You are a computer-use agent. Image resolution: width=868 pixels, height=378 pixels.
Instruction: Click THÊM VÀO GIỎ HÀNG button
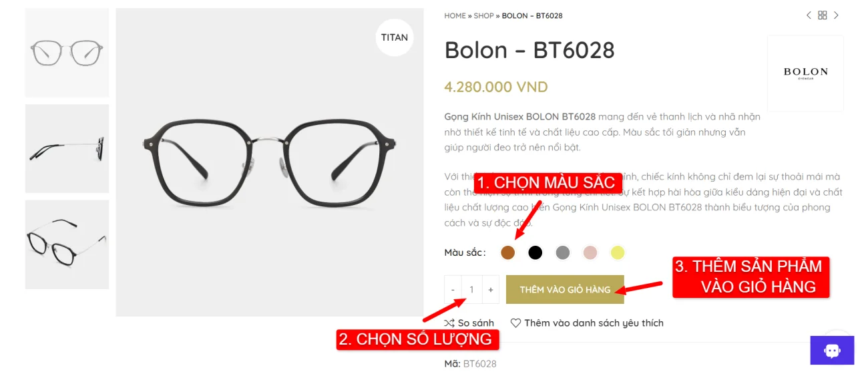565,289
